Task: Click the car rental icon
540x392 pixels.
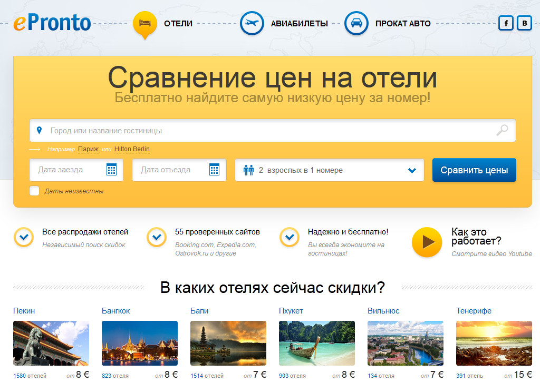Action: (356, 24)
